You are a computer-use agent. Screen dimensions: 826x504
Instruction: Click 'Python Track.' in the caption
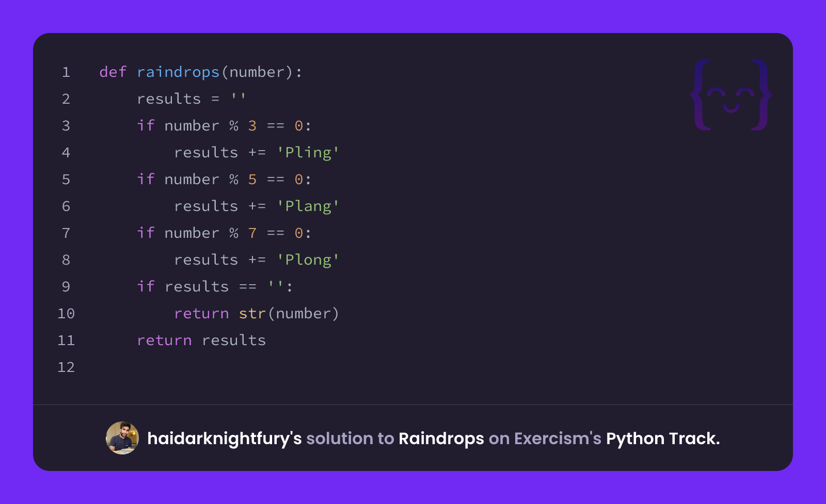[x=663, y=438]
